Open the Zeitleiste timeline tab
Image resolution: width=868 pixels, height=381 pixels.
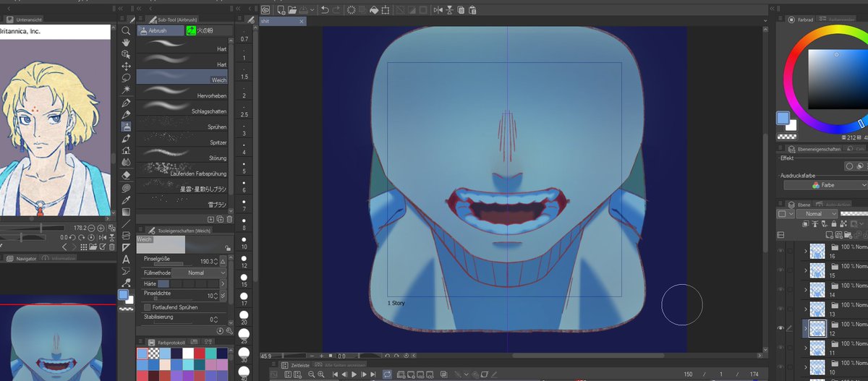point(296,366)
